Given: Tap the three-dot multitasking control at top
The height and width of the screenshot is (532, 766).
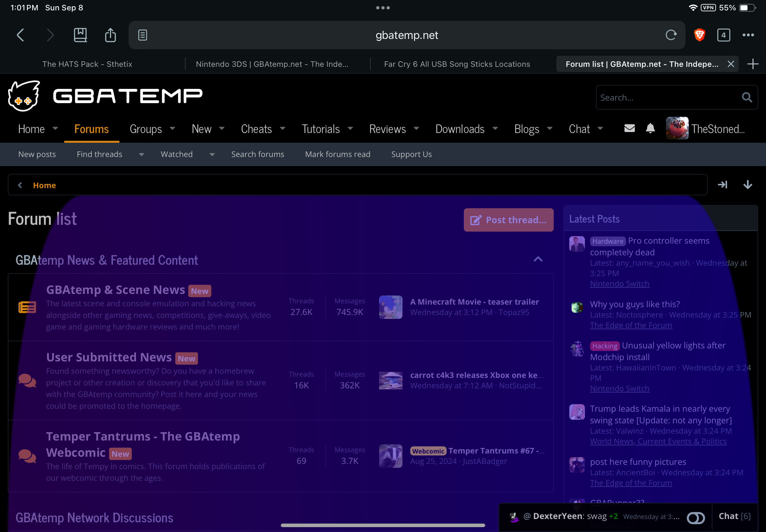Looking at the screenshot, I should click(x=383, y=8).
